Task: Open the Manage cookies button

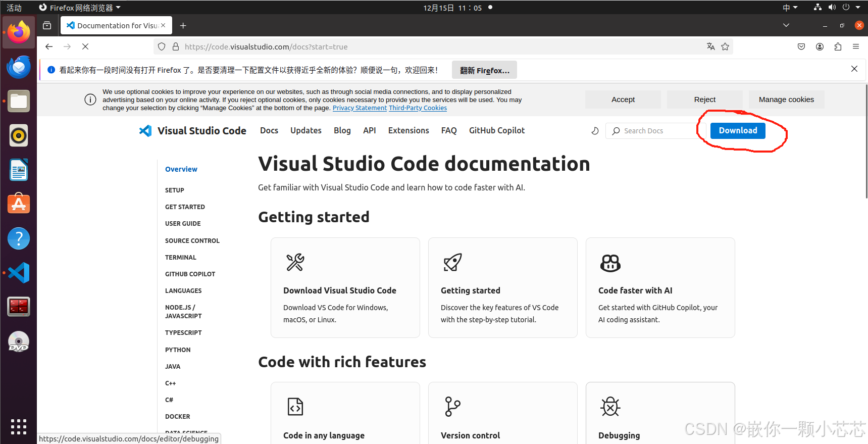Action: (x=787, y=100)
